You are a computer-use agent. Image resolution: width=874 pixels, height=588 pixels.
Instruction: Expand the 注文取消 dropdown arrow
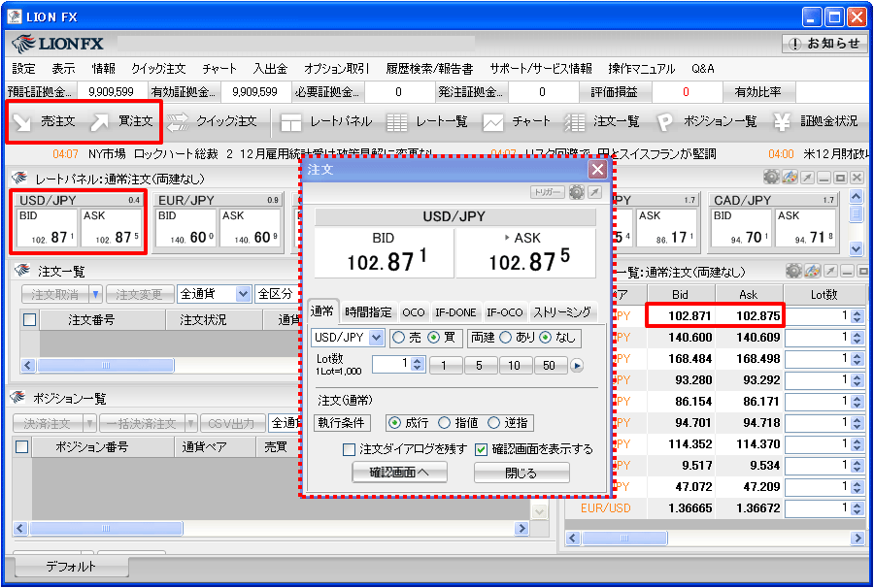(x=96, y=294)
